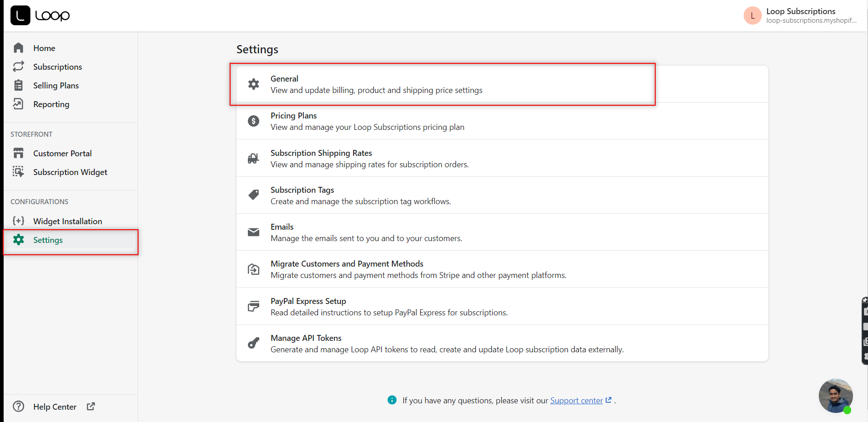Click 'Generate and manage Loop API tokens' description
This screenshot has width=868, height=422.
point(447,350)
